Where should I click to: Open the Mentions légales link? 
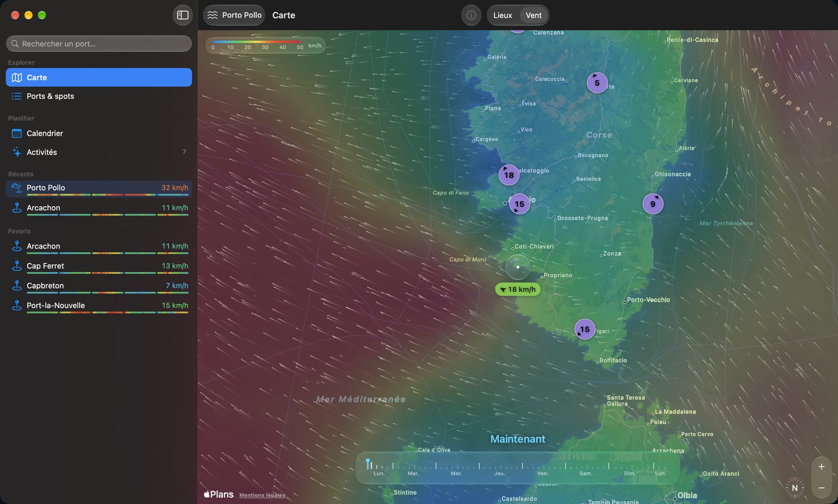262,495
